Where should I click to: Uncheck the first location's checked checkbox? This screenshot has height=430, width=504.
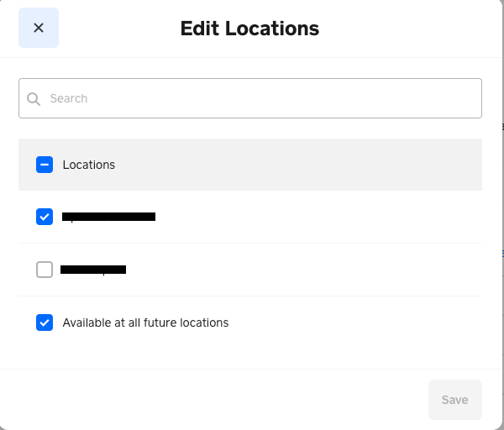pos(45,217)
